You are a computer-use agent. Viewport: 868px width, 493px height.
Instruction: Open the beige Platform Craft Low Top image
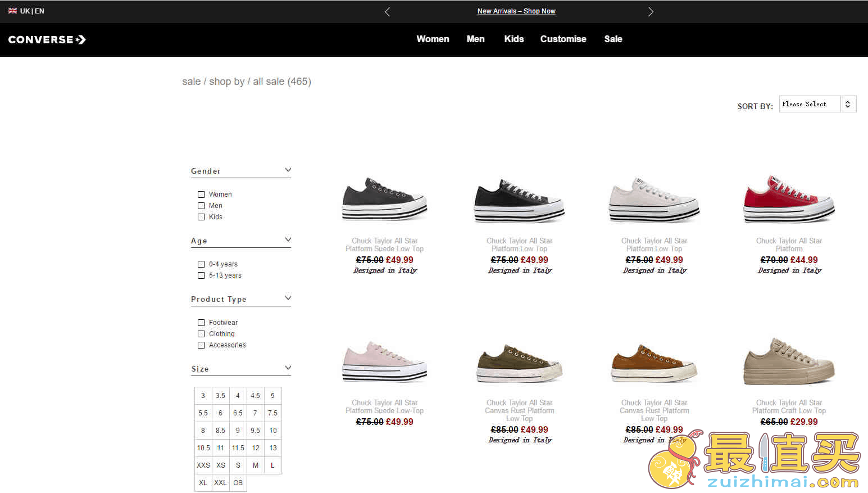click(x=789, y=361)
